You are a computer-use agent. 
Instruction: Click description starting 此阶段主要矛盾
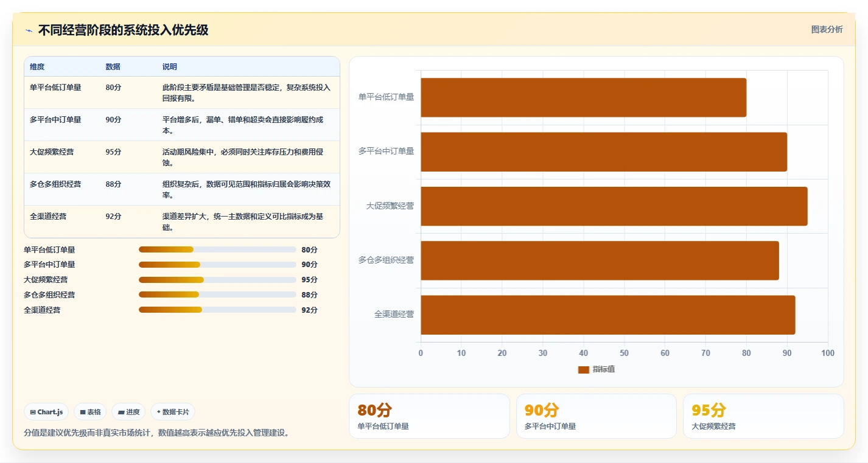(x=247, y=93)
